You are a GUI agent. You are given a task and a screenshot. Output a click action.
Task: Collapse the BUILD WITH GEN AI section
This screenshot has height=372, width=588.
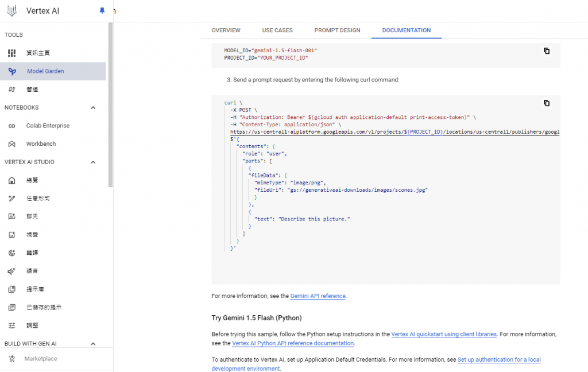pyautogui.click(x=93, y=344)
